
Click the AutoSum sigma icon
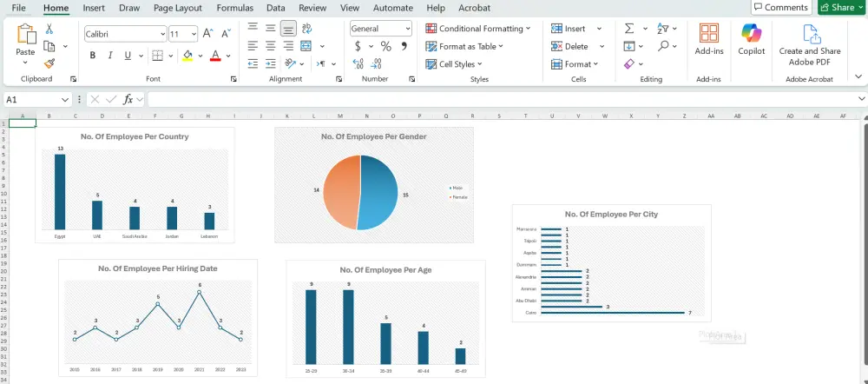[629, 29]
